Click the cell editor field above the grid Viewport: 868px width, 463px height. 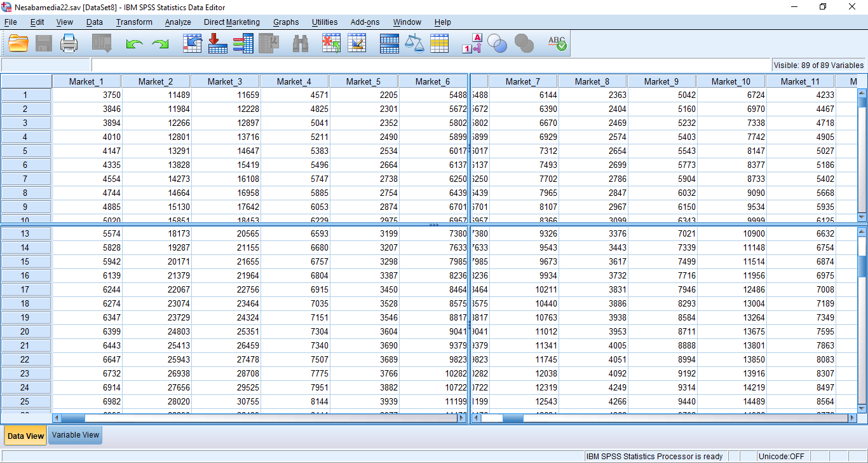pyautogui.click(x=431, y=65)
